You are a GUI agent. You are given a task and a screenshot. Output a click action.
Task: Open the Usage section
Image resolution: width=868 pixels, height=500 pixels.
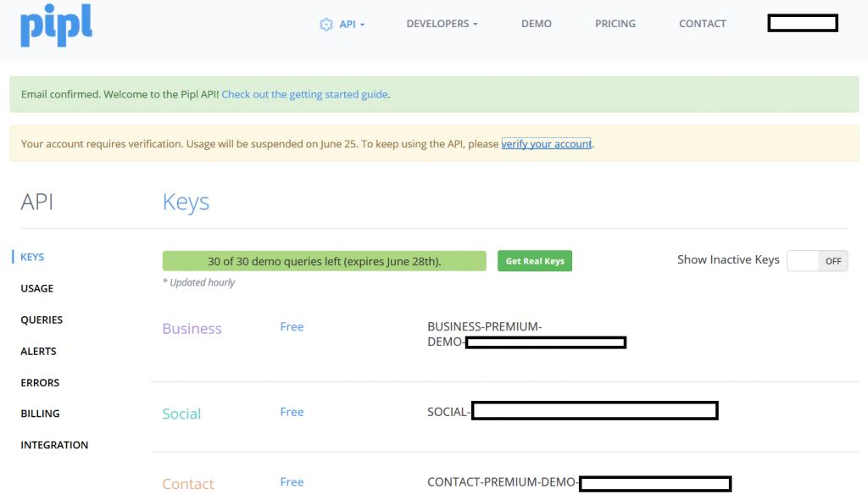point(37,288)
